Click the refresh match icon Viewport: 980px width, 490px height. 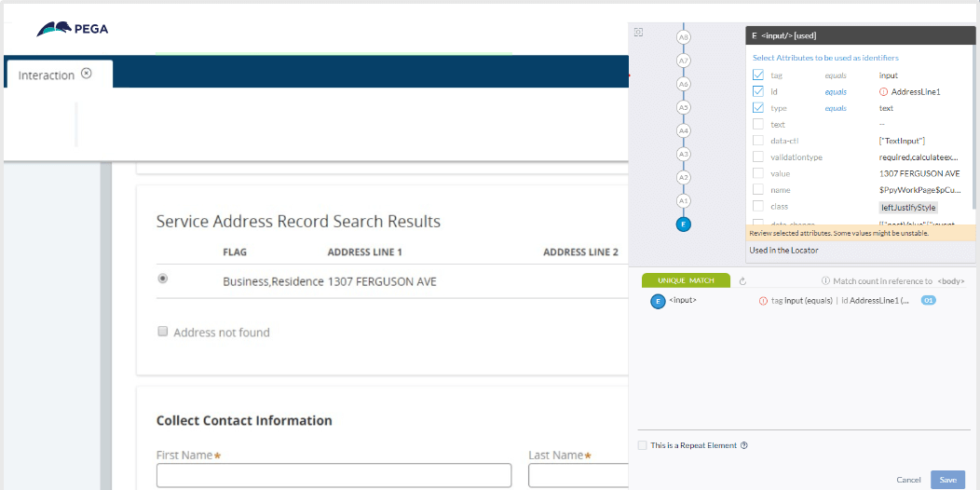pos(742,281)
